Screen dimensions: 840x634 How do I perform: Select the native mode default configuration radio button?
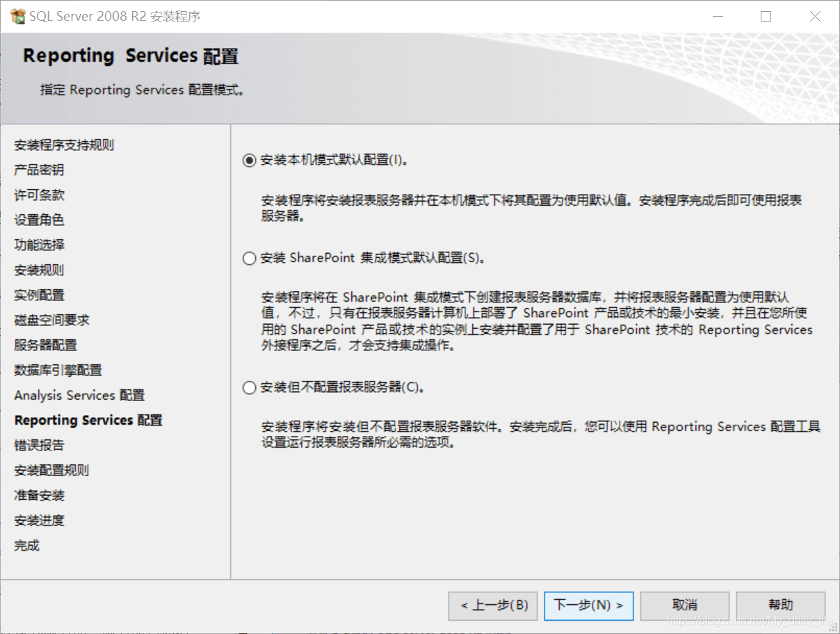pyautogui.click(x=249, y=160)
